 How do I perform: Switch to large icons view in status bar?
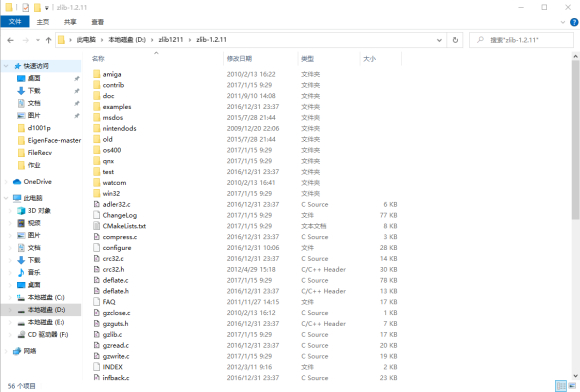pyautogui.click(x=573, y=386)
